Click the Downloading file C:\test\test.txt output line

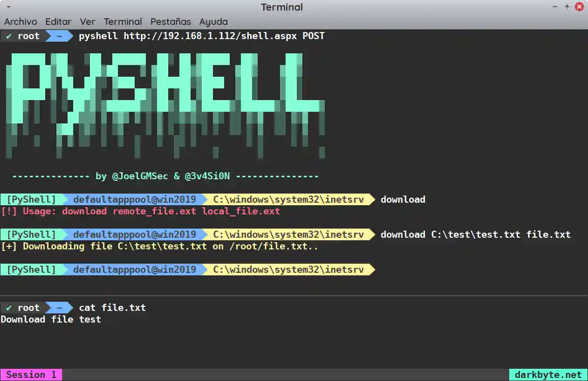(x=160, y=246)
